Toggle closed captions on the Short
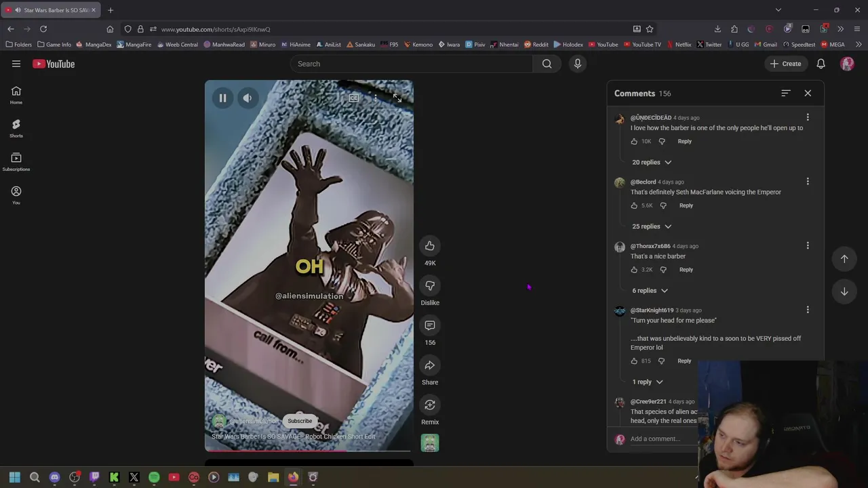The height and width of the screenshot is (488, 868). (x=354, y=98)
